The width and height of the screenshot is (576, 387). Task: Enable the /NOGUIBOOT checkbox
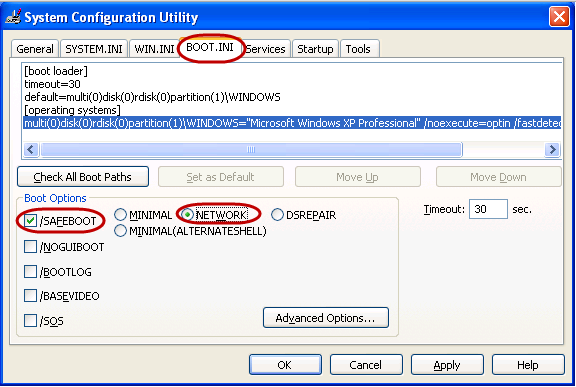tap(30, 246)
